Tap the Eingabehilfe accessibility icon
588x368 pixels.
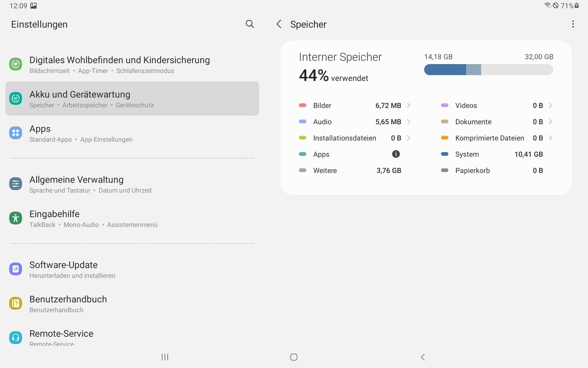[16, 218]
